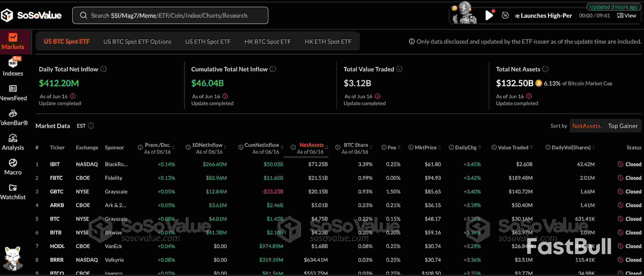The width and height of the screenshot is (644, 276).
Task: Open the HK BTC Spot ETF tab
Action: [267, 42]
